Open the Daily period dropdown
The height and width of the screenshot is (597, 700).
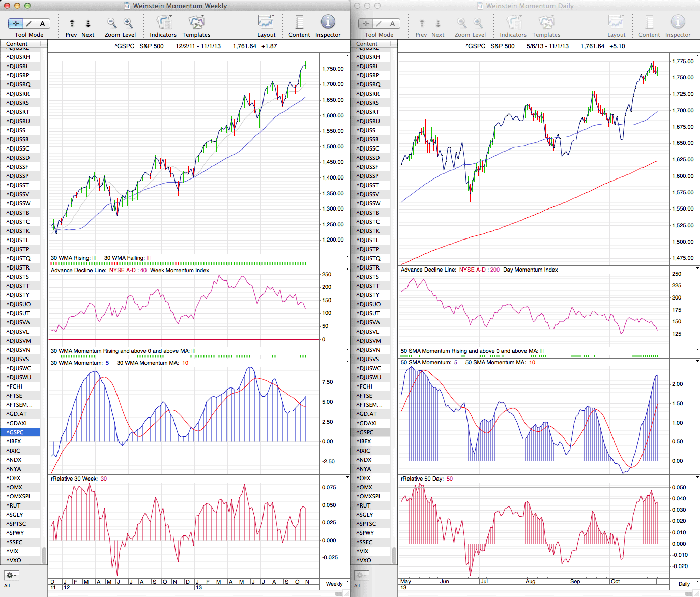[686, 584]
